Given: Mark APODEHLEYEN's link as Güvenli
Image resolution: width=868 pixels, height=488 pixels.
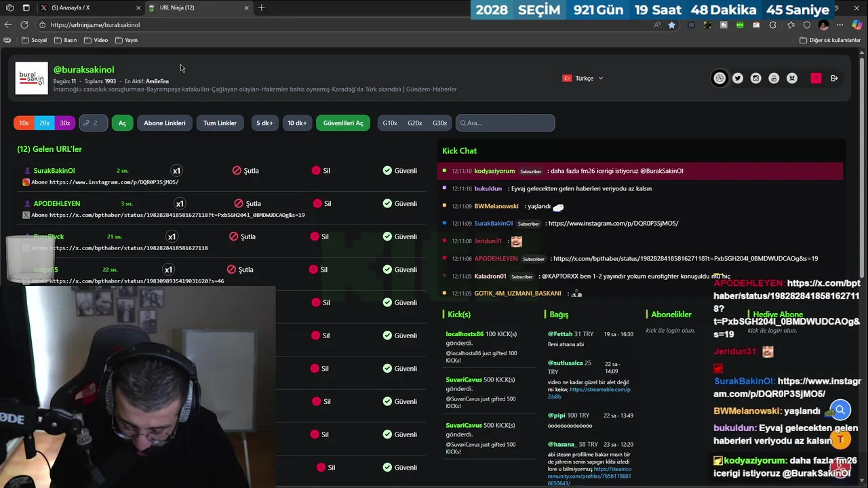Looking at the screenshot, I should (400, 203).
